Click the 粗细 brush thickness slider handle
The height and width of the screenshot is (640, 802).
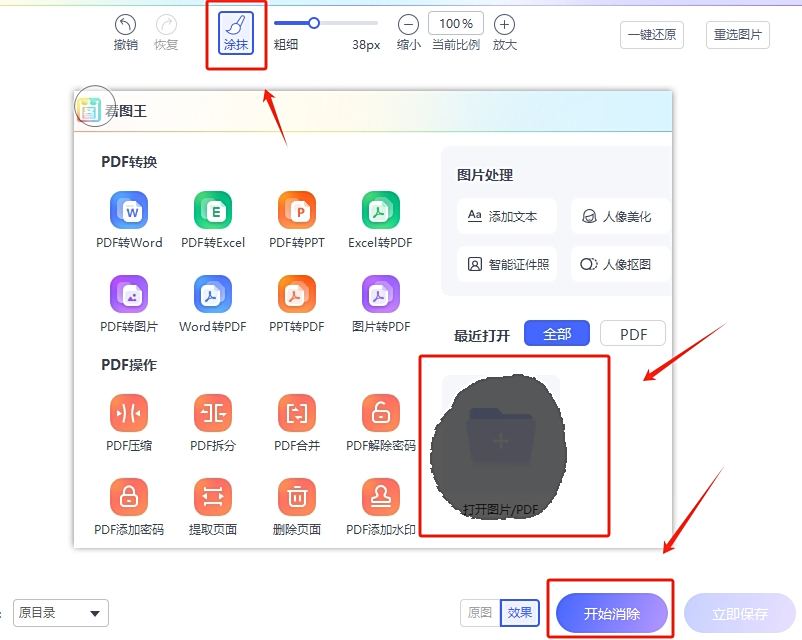click(x=314, y=23)
